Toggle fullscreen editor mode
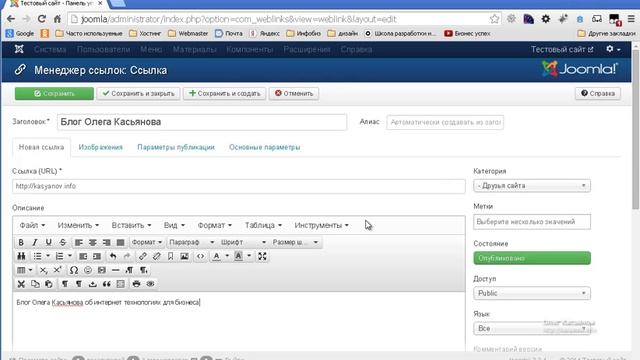This screenshot has height=360, width=640. (x=262, y=256)
